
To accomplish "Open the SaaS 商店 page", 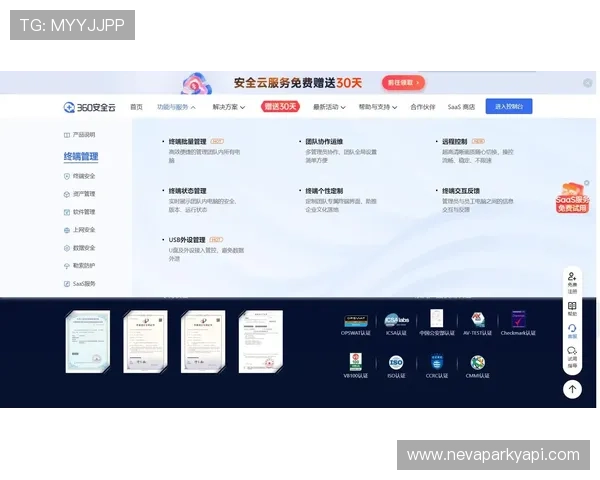I will pyautogui.click(x=461, y=107).
